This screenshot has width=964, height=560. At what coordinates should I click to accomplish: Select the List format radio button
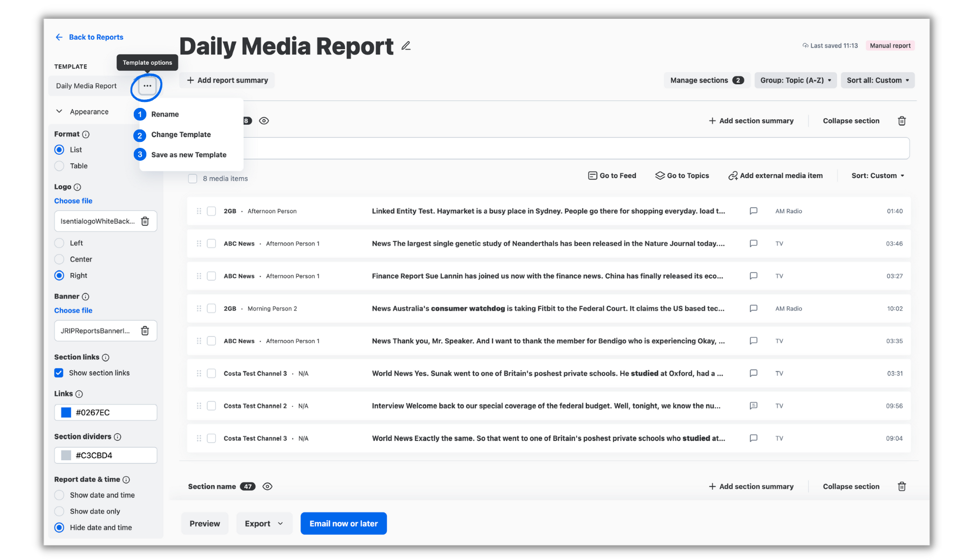click(59, 150)
